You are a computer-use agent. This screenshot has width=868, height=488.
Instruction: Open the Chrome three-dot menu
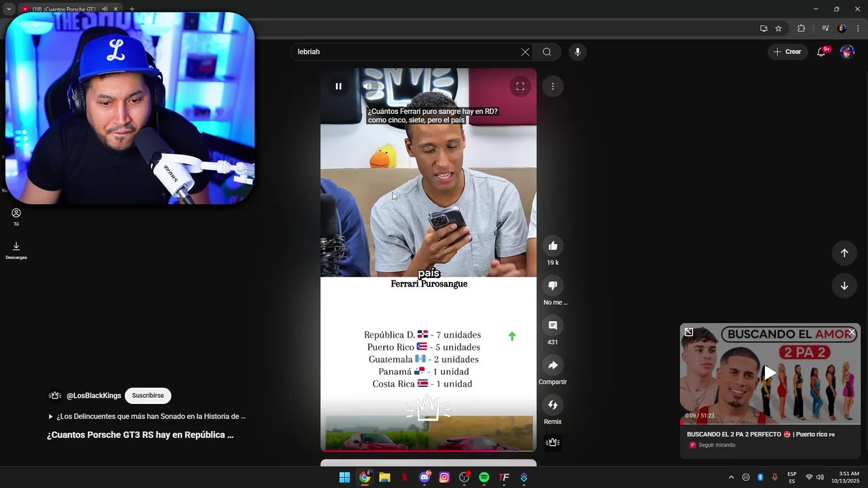coord(859,28)
